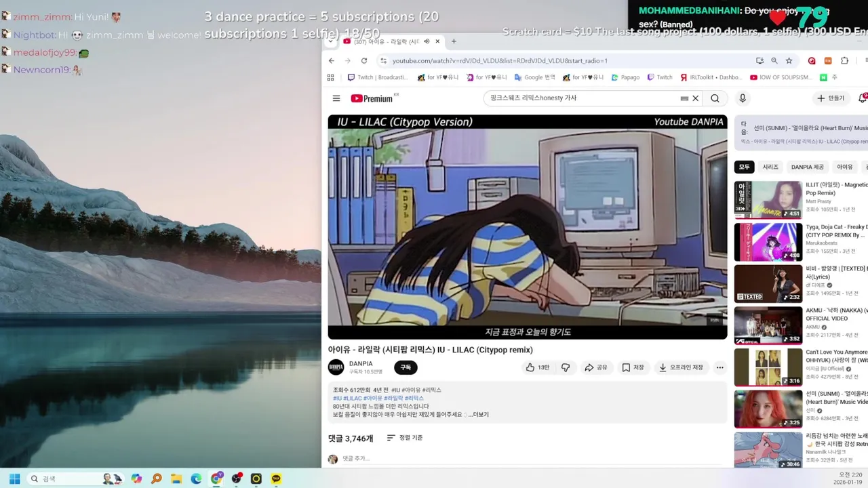Open a new Chrome tab
The height and width of the screenshot is (488, 868).
[454, 41]
